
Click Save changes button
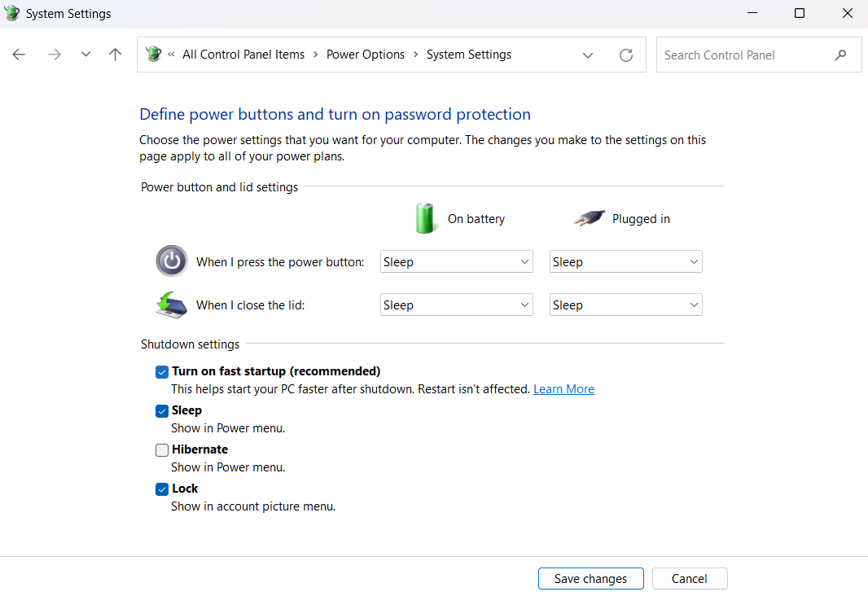coord(590,578)
